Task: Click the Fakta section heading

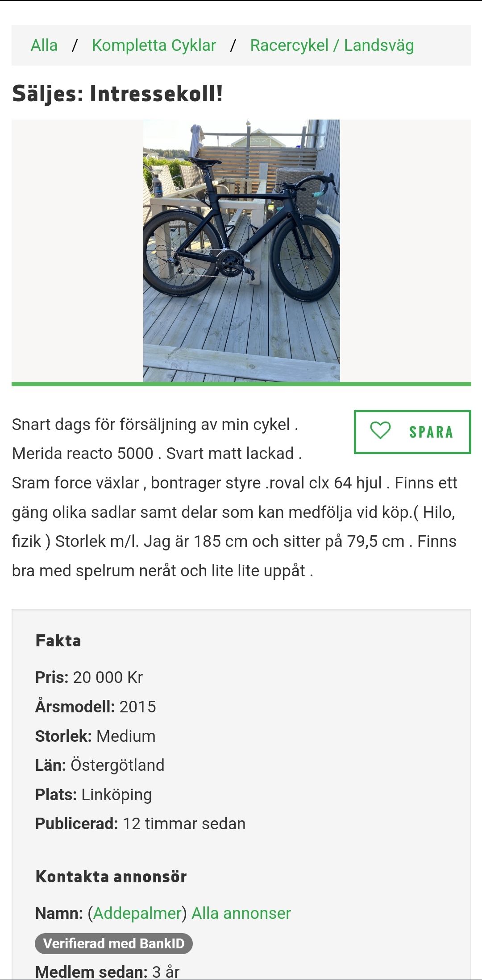Action: pos(58,641)
